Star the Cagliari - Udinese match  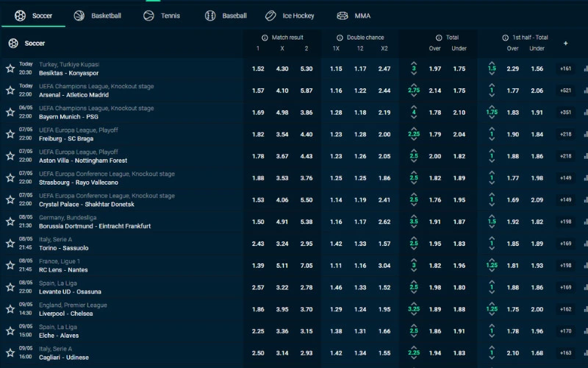click(10, 353)
